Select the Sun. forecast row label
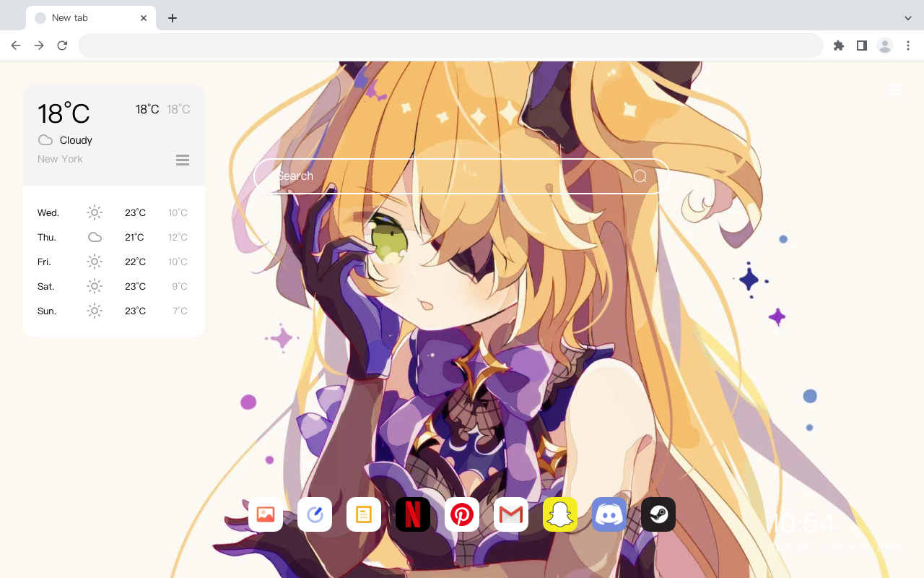This screenshot has height=578, width=924. tap(47, 311)
